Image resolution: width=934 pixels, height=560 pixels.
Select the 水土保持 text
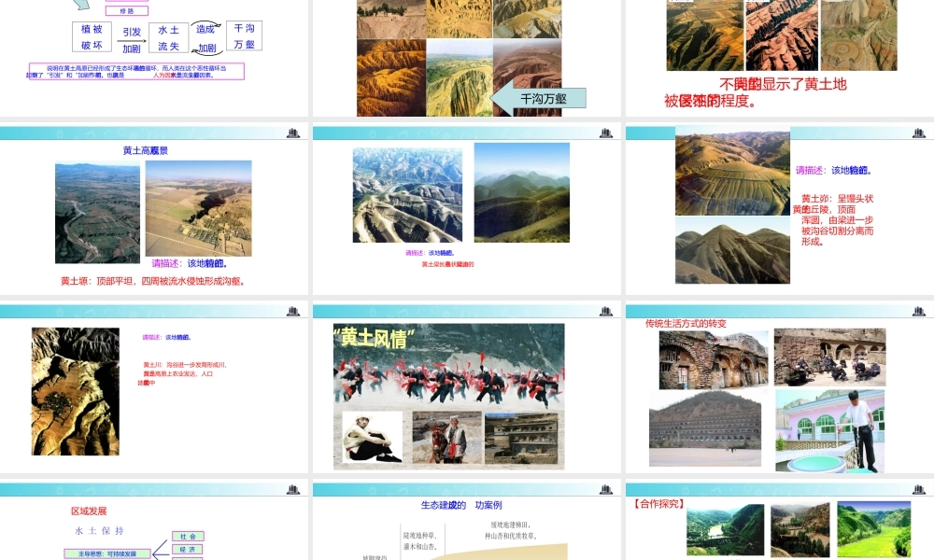(100, 530)
